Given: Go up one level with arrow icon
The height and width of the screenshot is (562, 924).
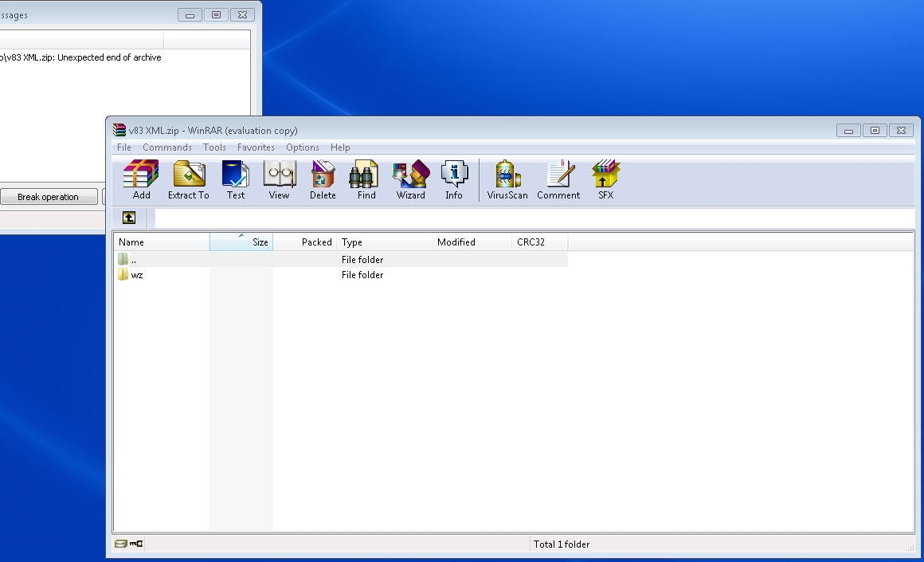Looking at the screenshot, I should [129, 218].
